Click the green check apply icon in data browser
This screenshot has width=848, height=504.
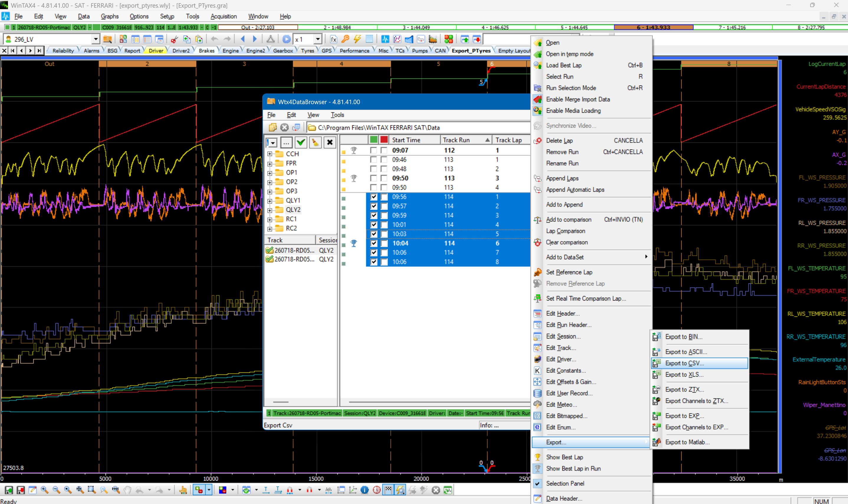(x=301, y=142)
